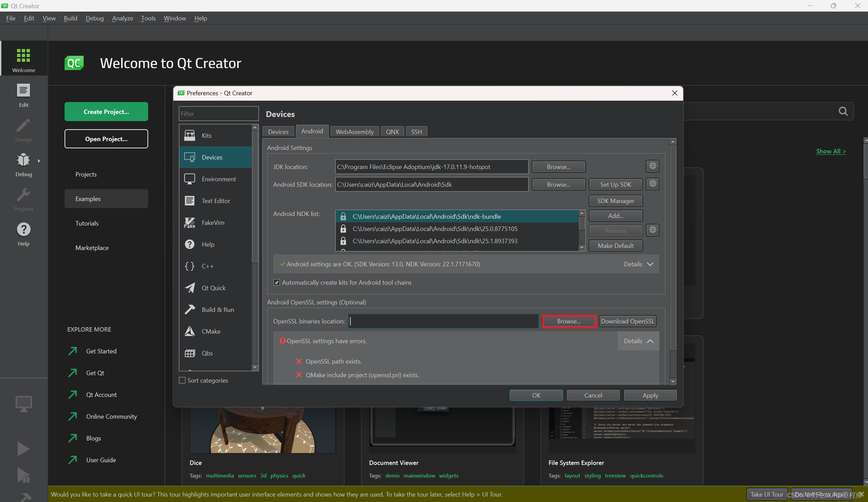Viewport: 868px width, 502px height.
Task: Click the Filter field in Preferences
Action: [219, 114]
